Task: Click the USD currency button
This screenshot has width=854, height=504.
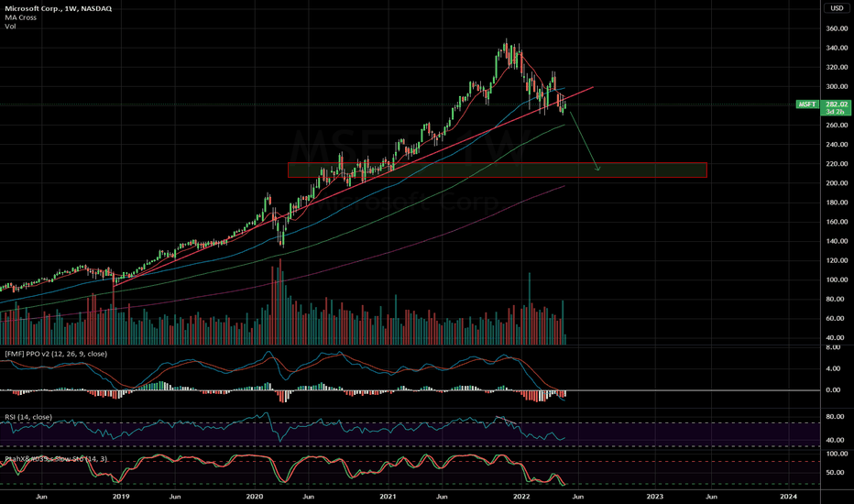Action: pos(837,8)
